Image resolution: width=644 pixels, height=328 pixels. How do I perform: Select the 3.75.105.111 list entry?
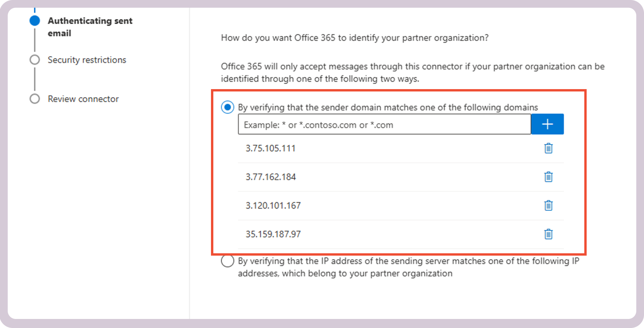pos(270,148)
